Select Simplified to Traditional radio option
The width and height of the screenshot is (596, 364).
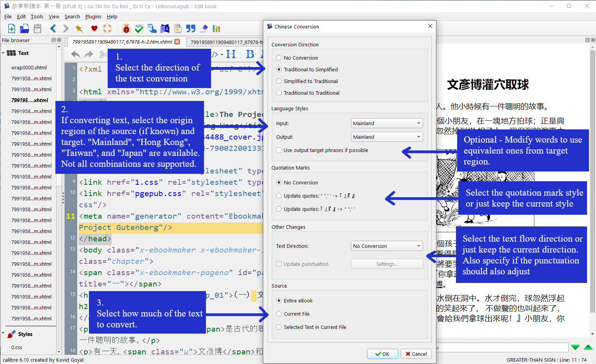pos(307,81)
